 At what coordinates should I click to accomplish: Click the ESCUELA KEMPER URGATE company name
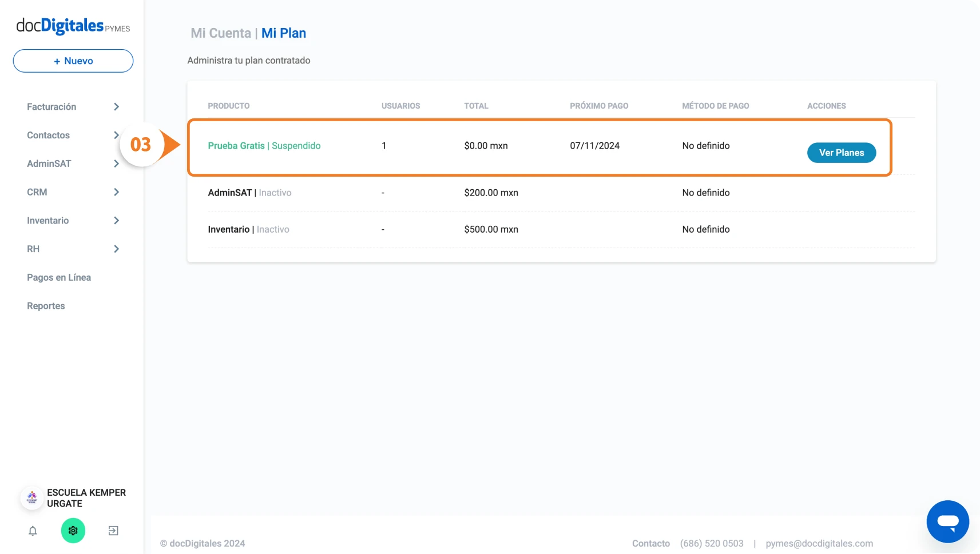(x=86, y=498)
